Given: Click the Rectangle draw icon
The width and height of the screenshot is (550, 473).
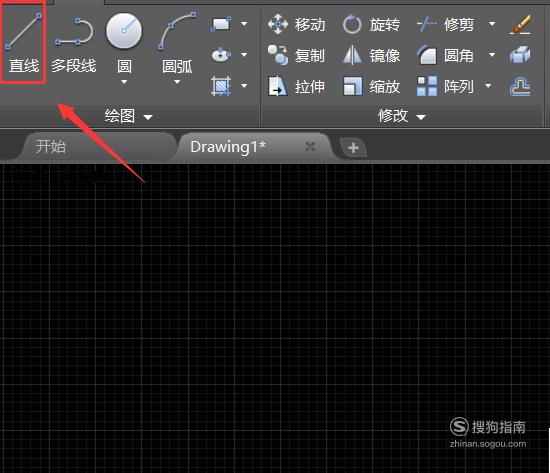Looking at the screenshot, I should click(x=221, y=24).
